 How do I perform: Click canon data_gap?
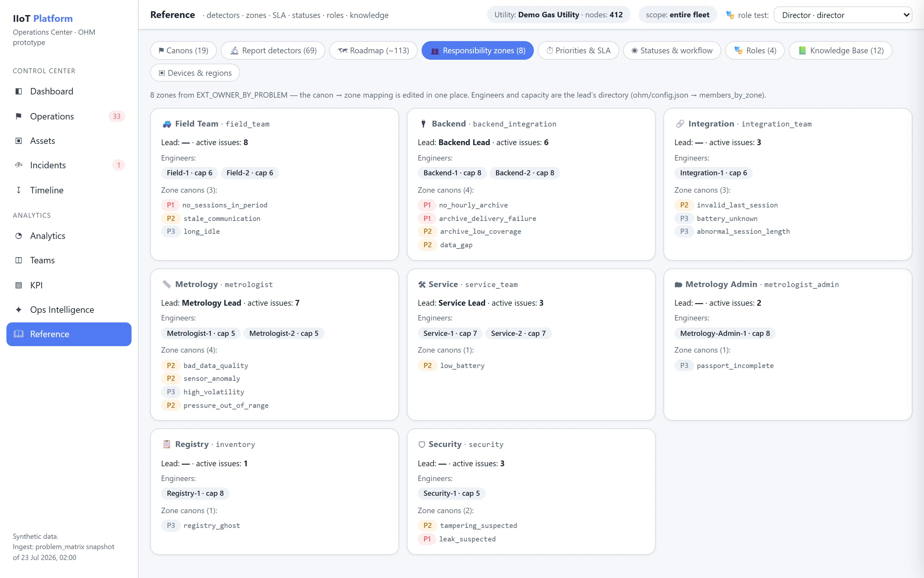click(x=456, y=245)
